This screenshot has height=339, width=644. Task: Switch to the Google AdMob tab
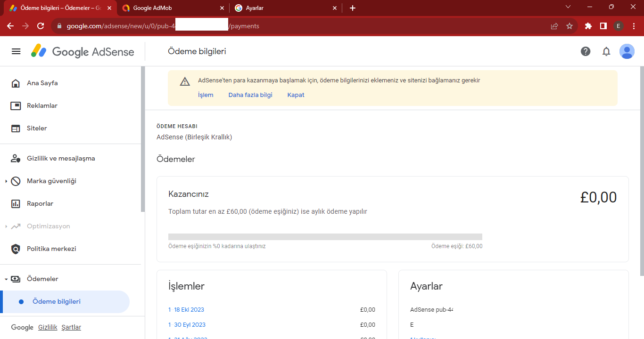coord(173,8)
